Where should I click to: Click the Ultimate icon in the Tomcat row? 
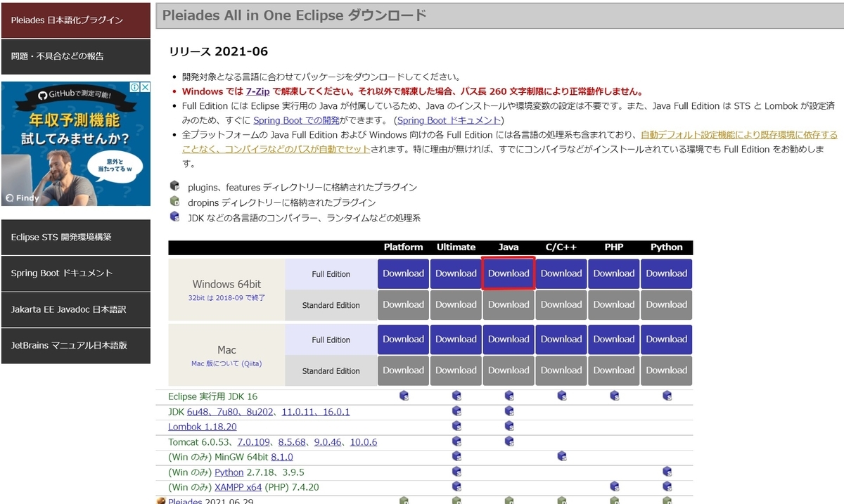[456, 441]
